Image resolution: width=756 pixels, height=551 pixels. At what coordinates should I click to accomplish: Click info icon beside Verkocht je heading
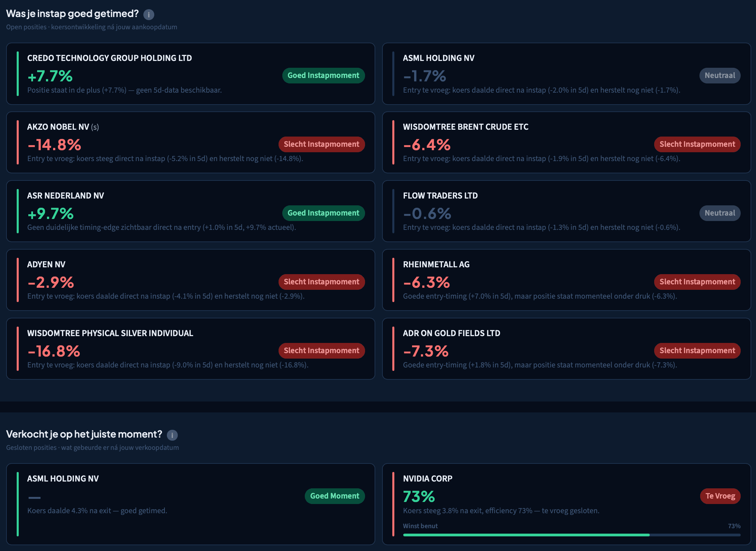(x=172, y=435)
